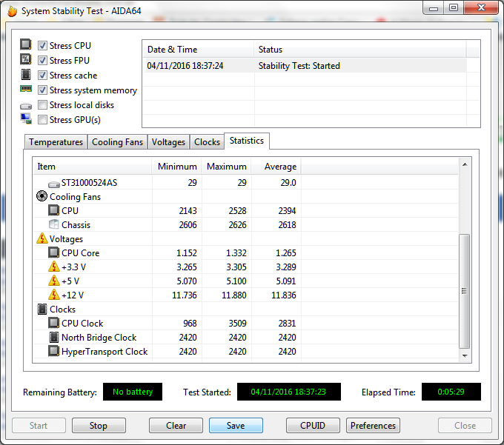Select the 'Stability Test: Started' log entry

tap(299, 66)
